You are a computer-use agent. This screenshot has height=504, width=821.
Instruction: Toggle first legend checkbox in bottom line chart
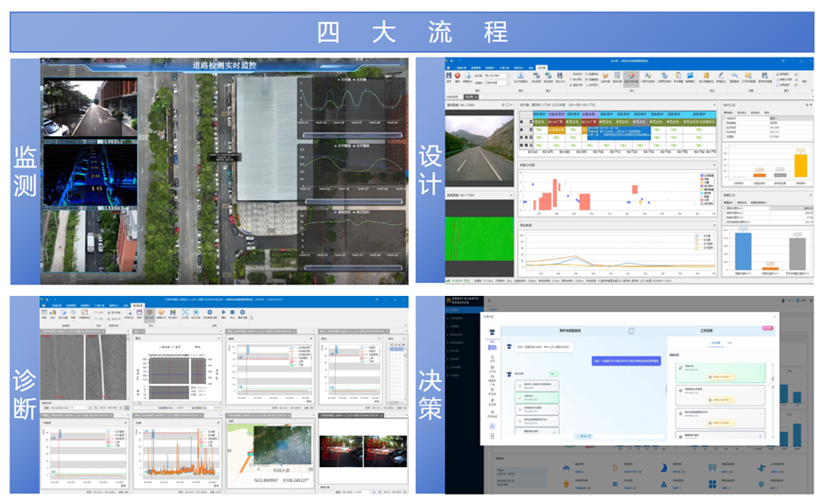click(x=697, y=234)
